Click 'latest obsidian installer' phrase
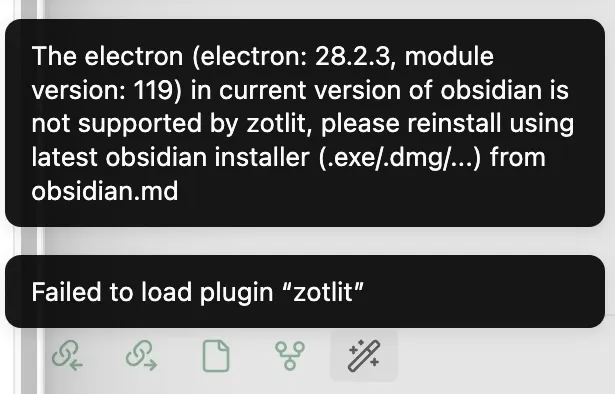The width and height of the screenshot is (615, 394). coord(171,158)
